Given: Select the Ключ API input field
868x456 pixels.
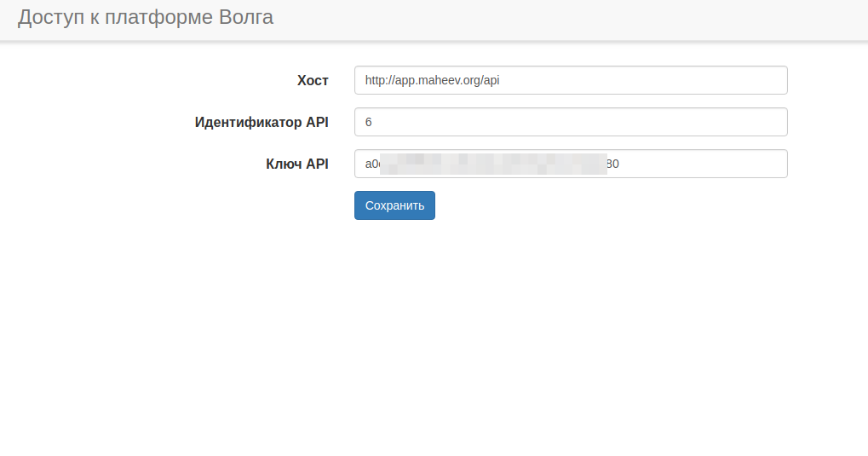Looking at the screenshot, I should [x=571, y=164].
